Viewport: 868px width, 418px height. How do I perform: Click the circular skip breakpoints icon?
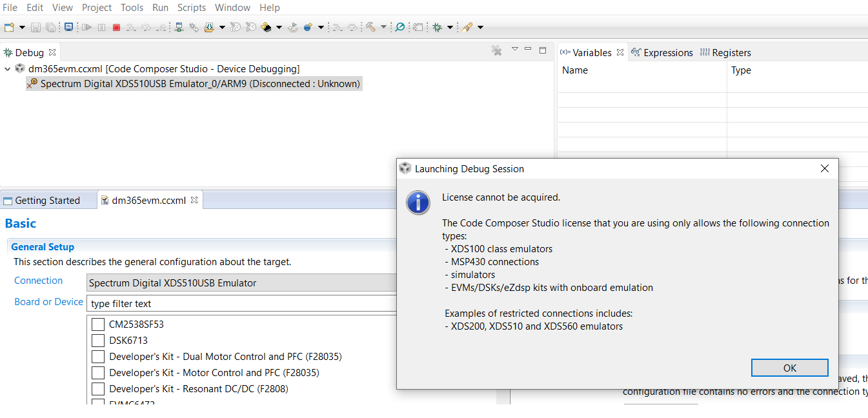[x=400, y=27]
